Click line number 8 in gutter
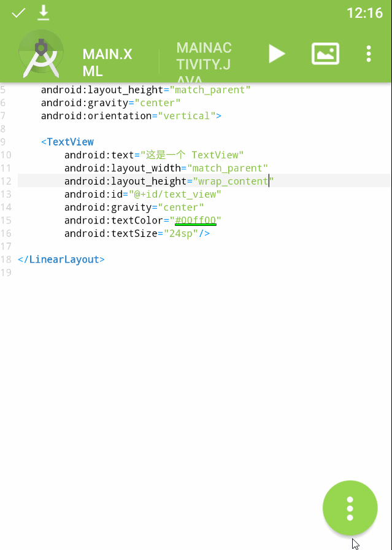 3,129
